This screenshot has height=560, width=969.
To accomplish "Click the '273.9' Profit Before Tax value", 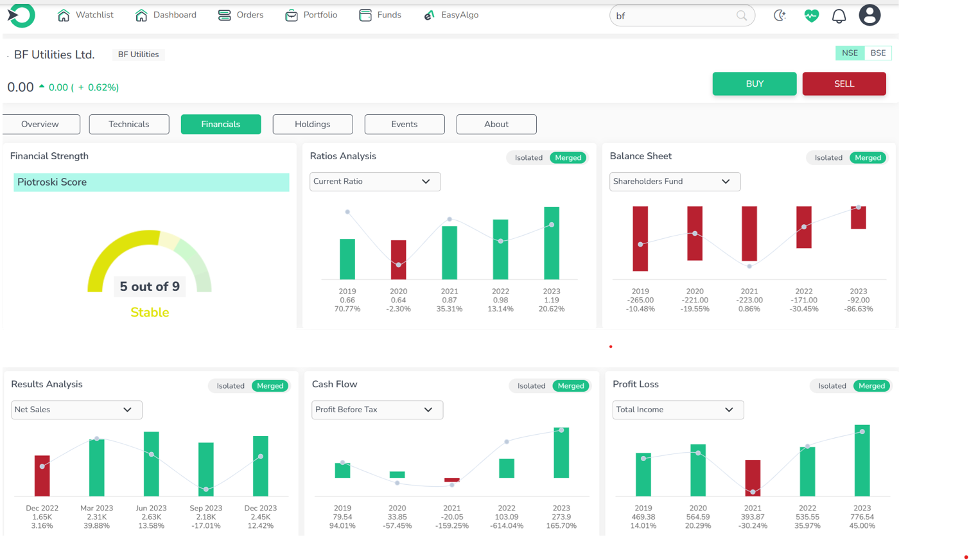I will [x=561, y=517].
